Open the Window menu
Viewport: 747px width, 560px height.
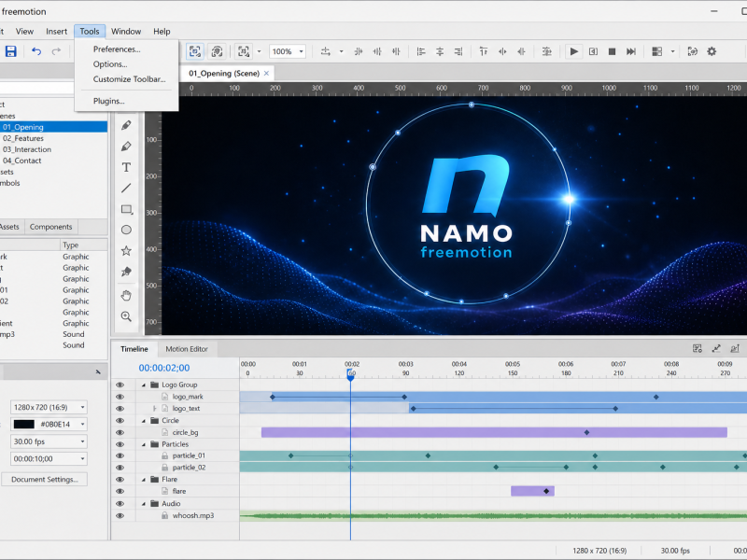[126, 32]
